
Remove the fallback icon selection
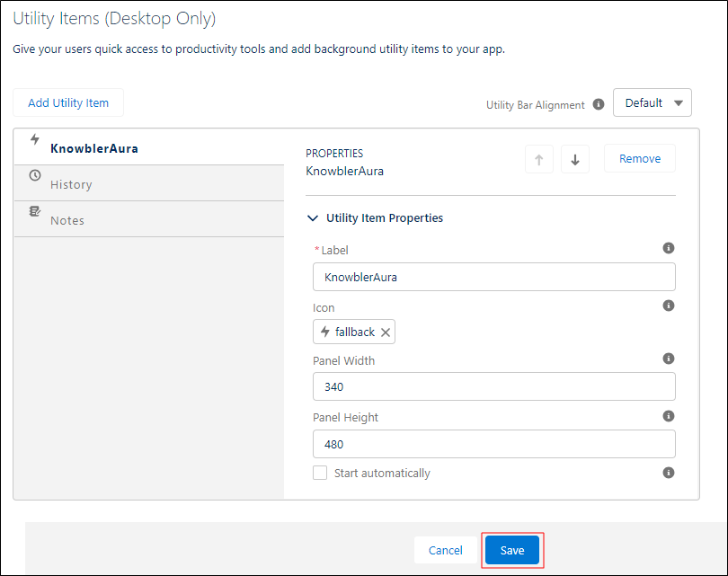[386, 332]
